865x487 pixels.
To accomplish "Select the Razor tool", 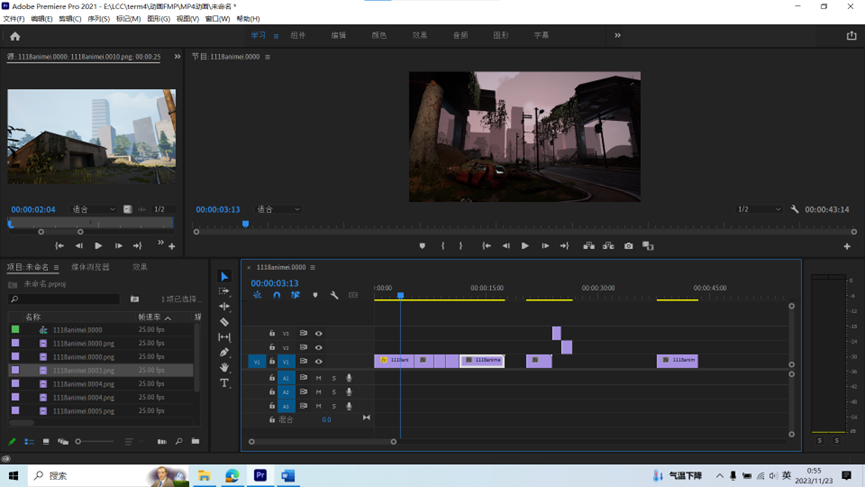I will [224, 322].
